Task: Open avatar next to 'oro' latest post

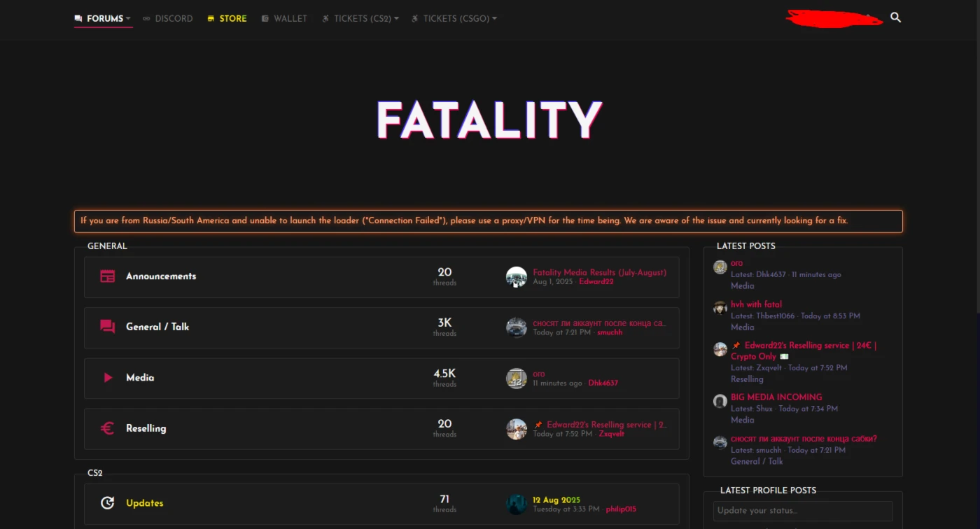Action: coord(720,267)
